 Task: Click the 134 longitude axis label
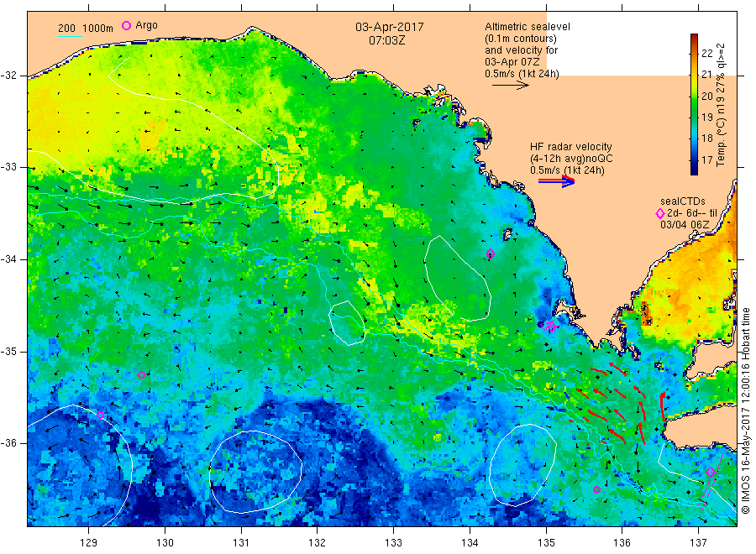(470, 543)
